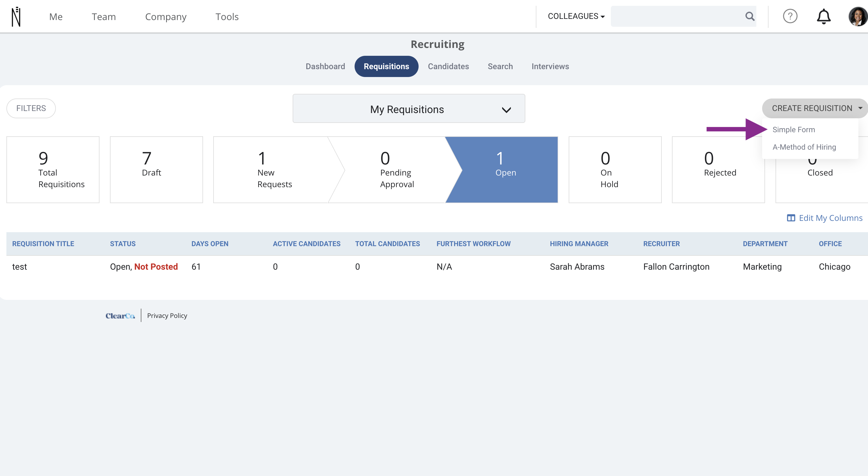Open the Tools navigation menu
Screen dimensions: 868x476
[227, 17]
